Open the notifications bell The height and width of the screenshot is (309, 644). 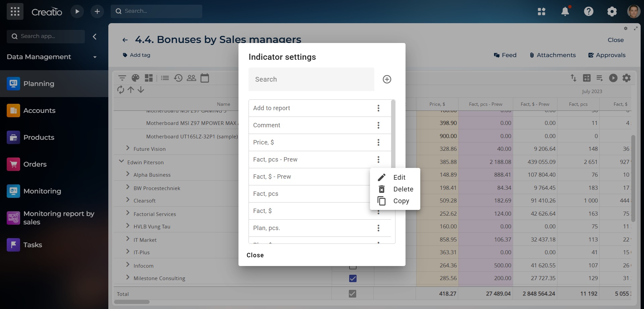[x=565, y=11]
